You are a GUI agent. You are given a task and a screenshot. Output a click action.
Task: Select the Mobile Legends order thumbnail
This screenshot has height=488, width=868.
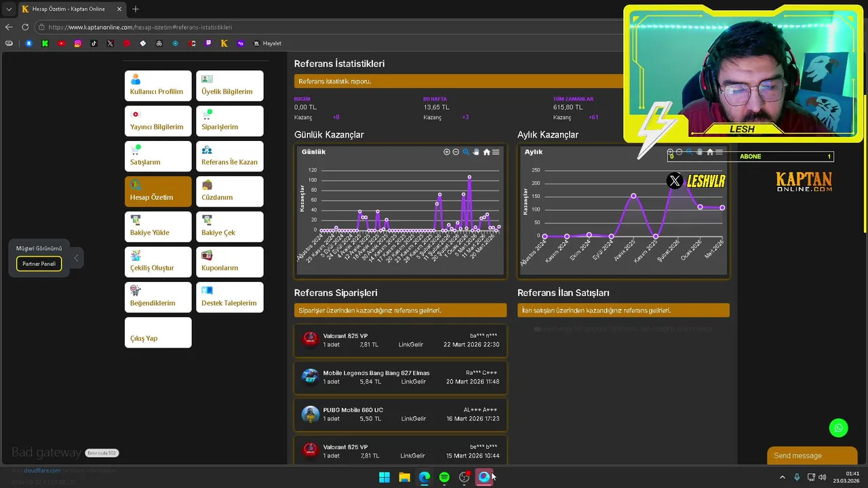coord(310,377)
